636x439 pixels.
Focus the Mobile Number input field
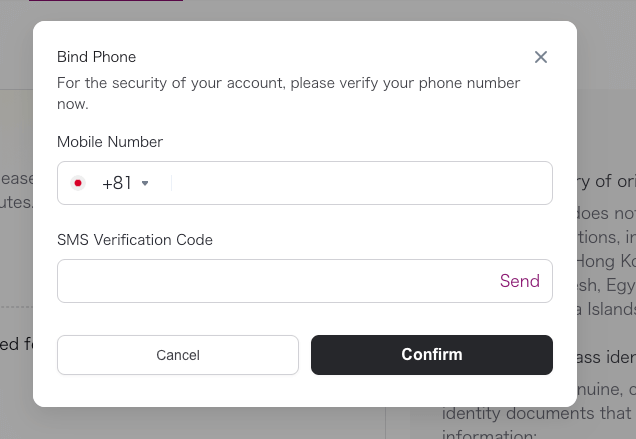(360, 183)
